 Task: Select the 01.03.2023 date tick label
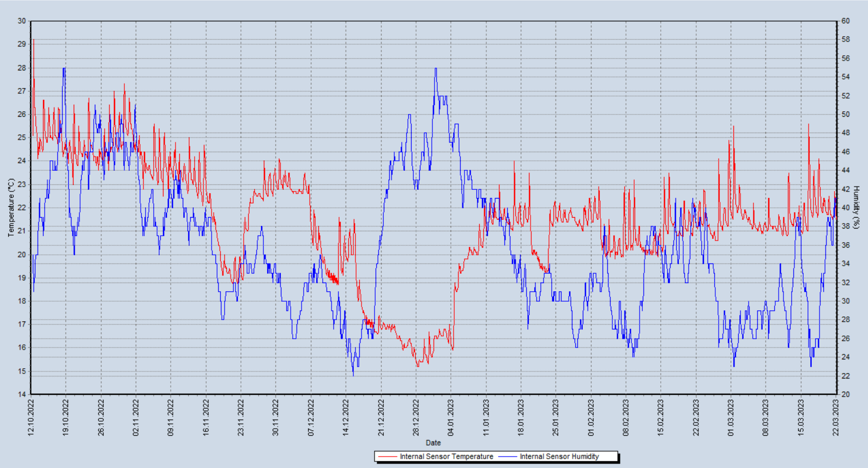coord(731,417)
